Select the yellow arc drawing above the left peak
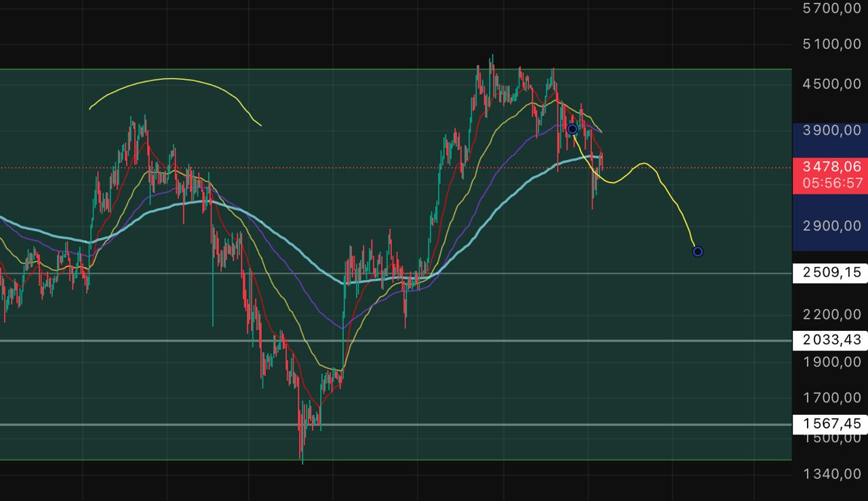 pos(171,79)
